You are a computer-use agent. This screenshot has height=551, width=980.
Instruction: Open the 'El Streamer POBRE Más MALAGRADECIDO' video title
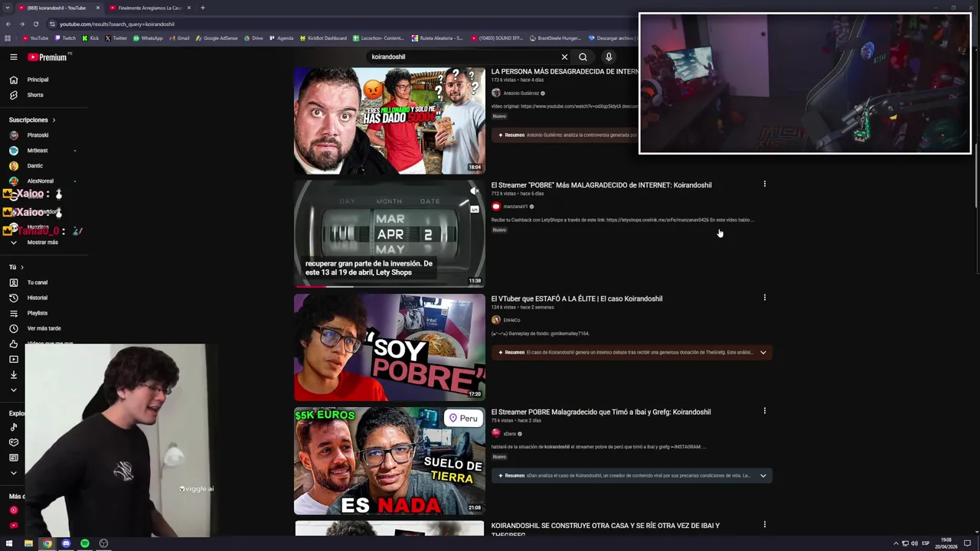(x=601, y=185)
